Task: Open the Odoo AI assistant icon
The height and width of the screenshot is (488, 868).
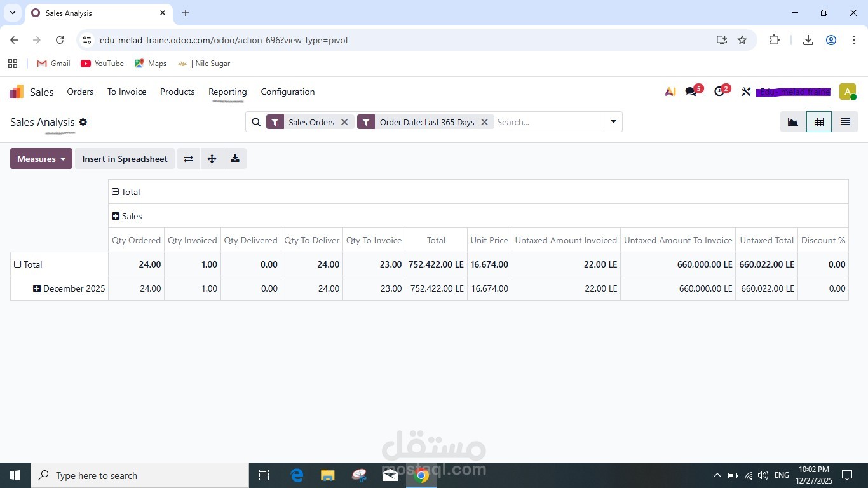Action: (670, 91)
